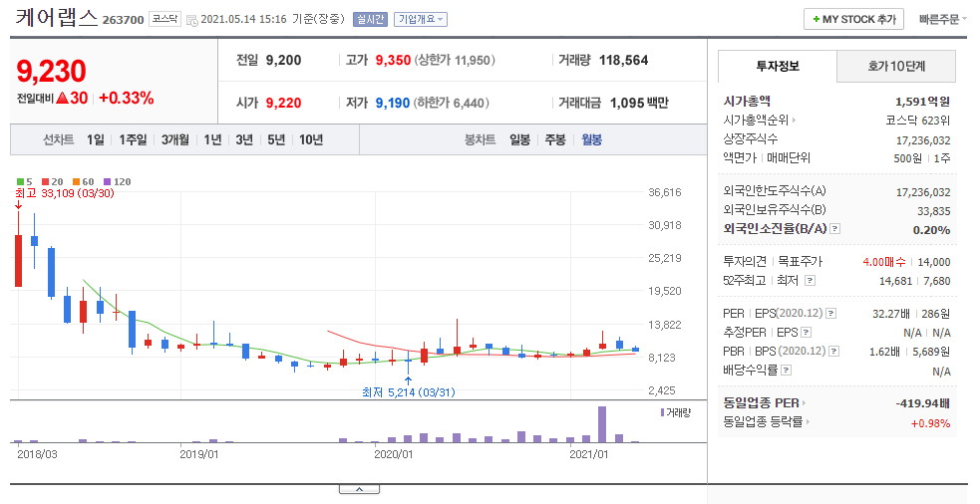
Task: Switch to the 호가10단계 tab
Action: coord(896,66)
